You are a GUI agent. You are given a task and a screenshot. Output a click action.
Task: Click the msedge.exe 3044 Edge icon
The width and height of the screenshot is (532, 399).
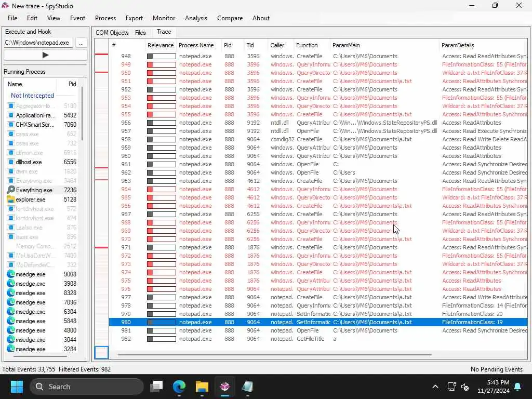11,340
